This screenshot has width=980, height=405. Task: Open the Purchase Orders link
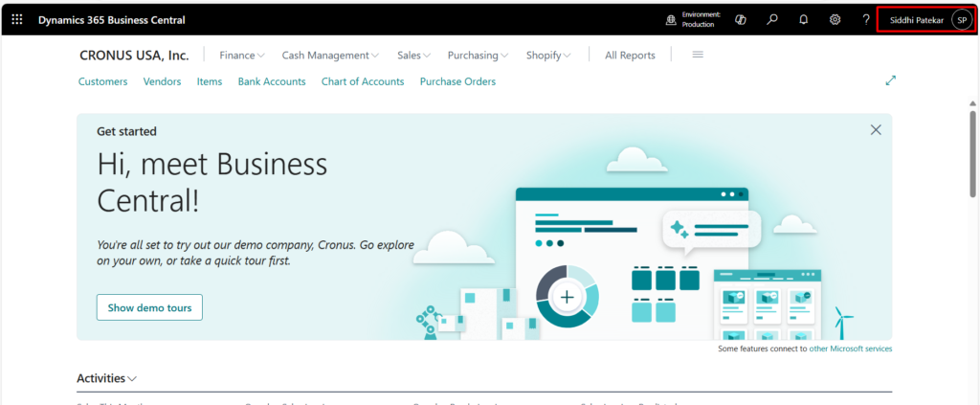(457, 81)
